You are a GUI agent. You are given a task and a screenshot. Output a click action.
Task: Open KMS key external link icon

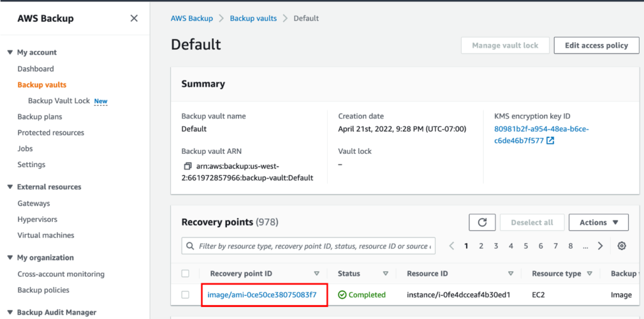[550, 141]
